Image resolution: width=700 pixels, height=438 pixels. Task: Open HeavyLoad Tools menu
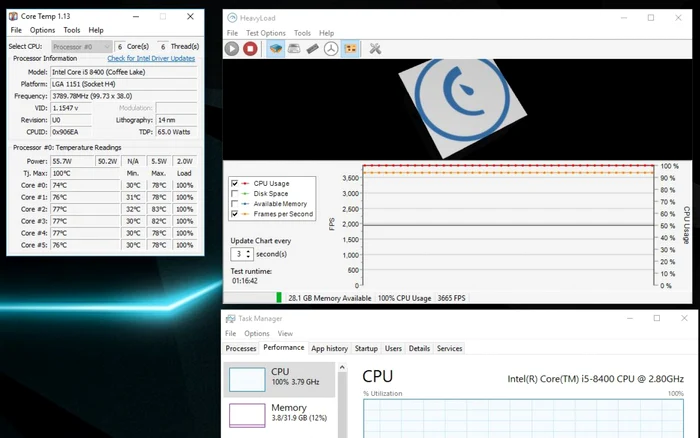tap(302, 33)
